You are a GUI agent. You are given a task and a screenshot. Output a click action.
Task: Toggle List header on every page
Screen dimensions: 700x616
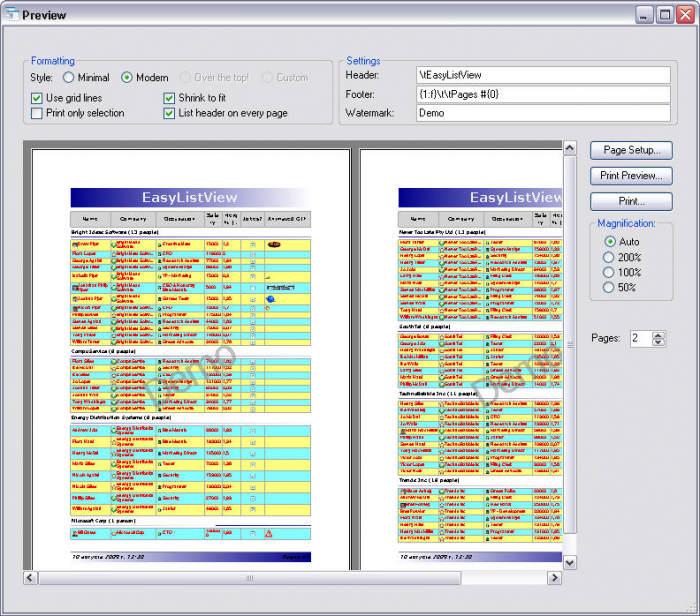coord(169,113)
